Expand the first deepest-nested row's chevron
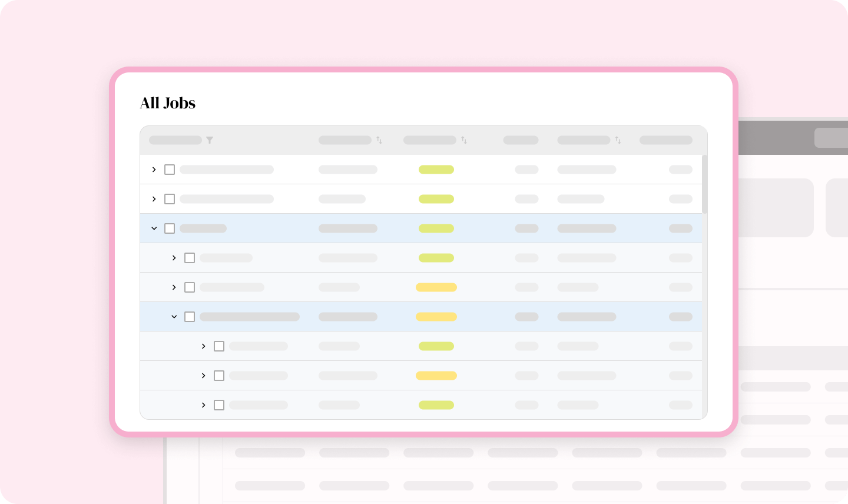Screen dimensions: 848x504 coord(204,346)
